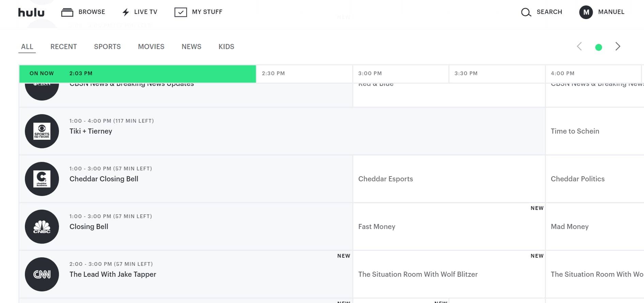The image size is (644, 303).
Task: Click the 2:30 PM time slot header
Action: [x=304, y=74]
